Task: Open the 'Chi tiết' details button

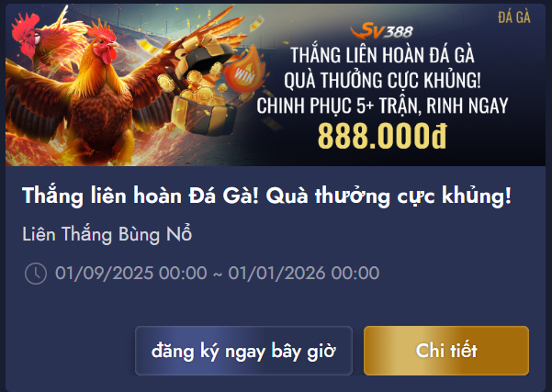Action: click(446, 351)
